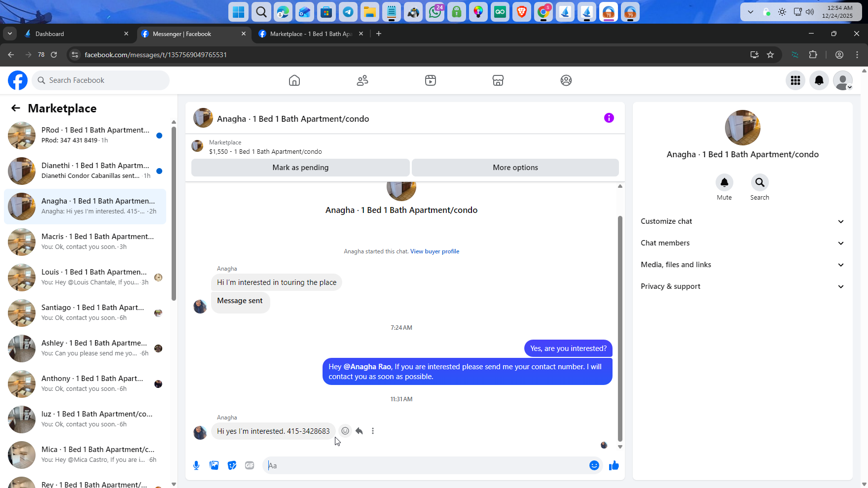Open Louis conversation in the list

point(85,278)
